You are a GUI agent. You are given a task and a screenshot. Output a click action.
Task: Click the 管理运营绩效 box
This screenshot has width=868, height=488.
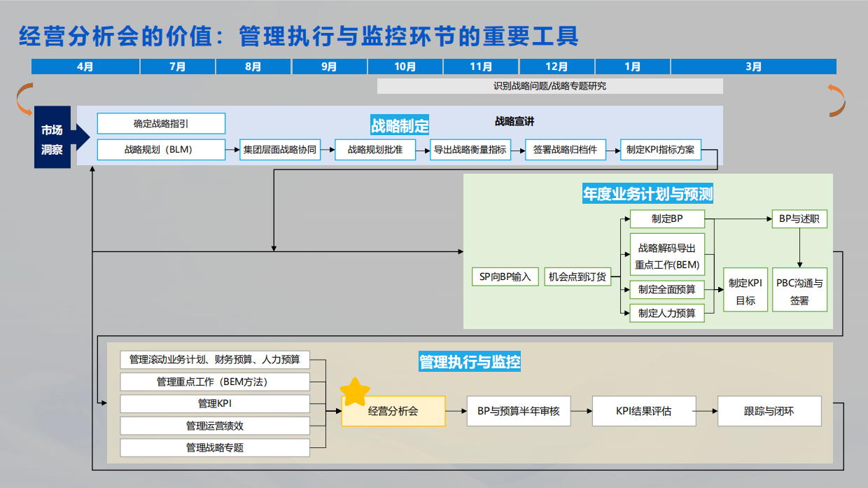215,425
